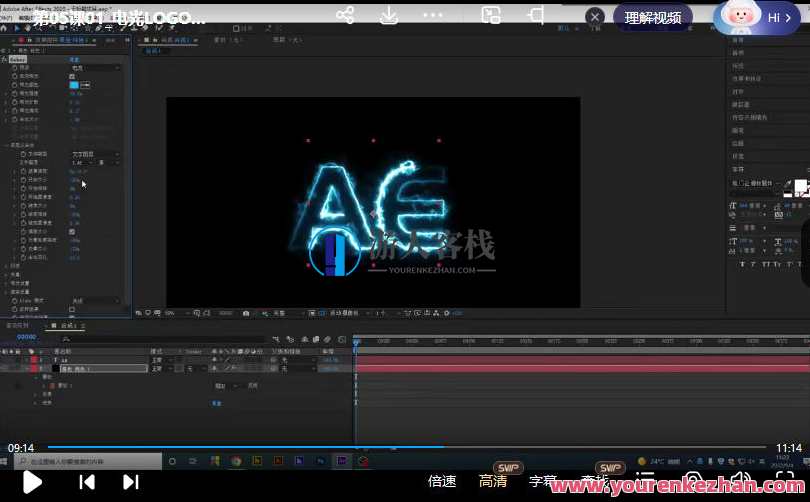Toggle the frame blending icon in timeline

pos(316,339)
